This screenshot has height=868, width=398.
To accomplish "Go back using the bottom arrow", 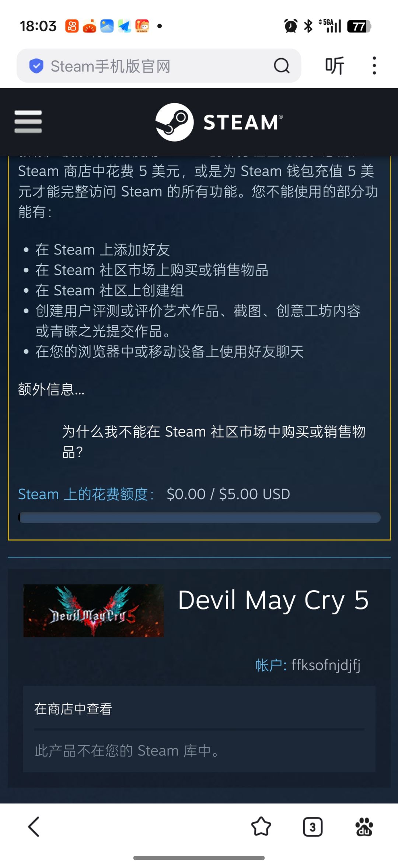I will tap(34, 827).
